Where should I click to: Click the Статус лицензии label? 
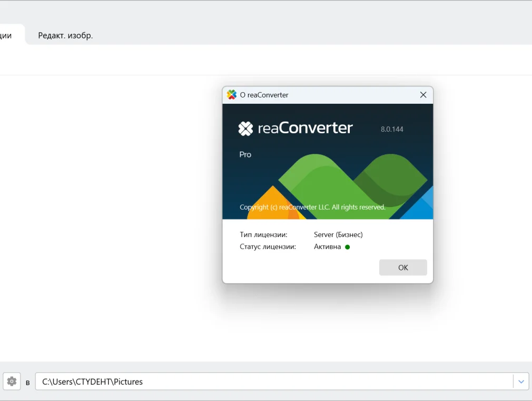(x=268, y=247)
